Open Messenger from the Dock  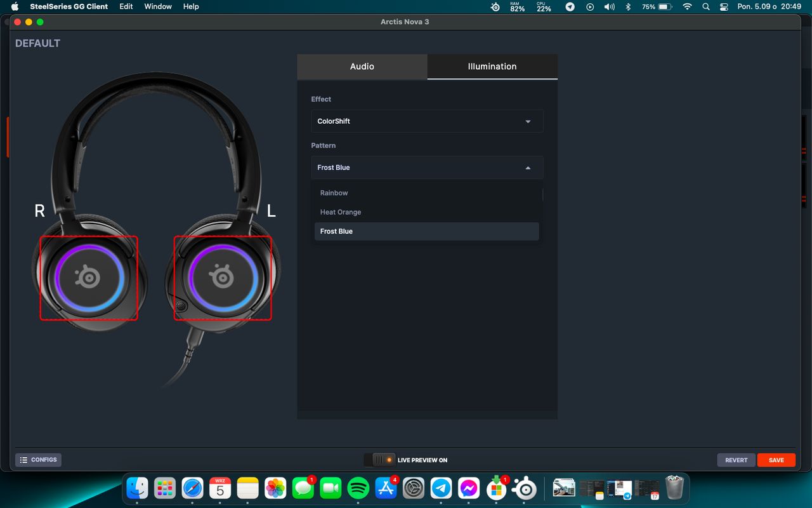pyautogui.click(x=469, y=488)
